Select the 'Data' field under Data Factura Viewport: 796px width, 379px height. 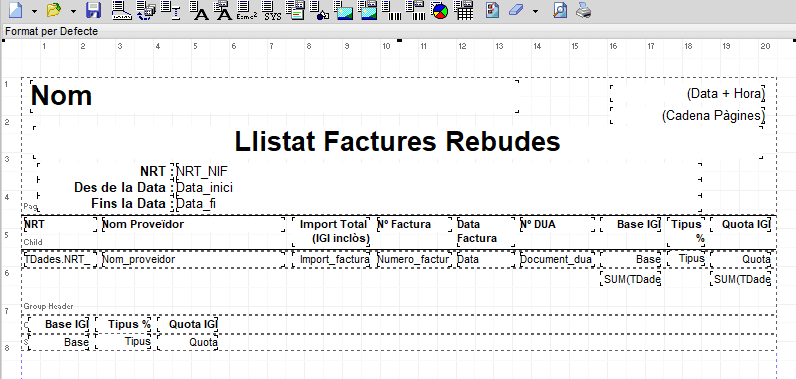(x=486, y=259)
